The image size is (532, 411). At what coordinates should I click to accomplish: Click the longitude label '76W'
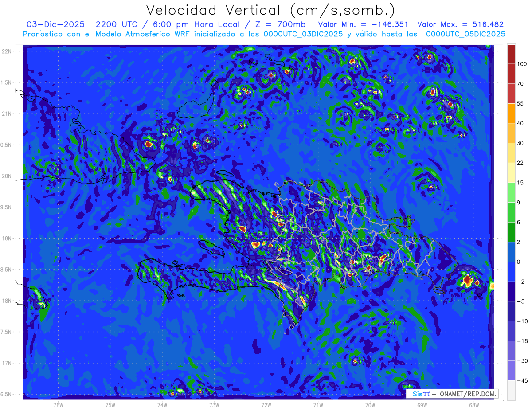[x=58, y=405]
